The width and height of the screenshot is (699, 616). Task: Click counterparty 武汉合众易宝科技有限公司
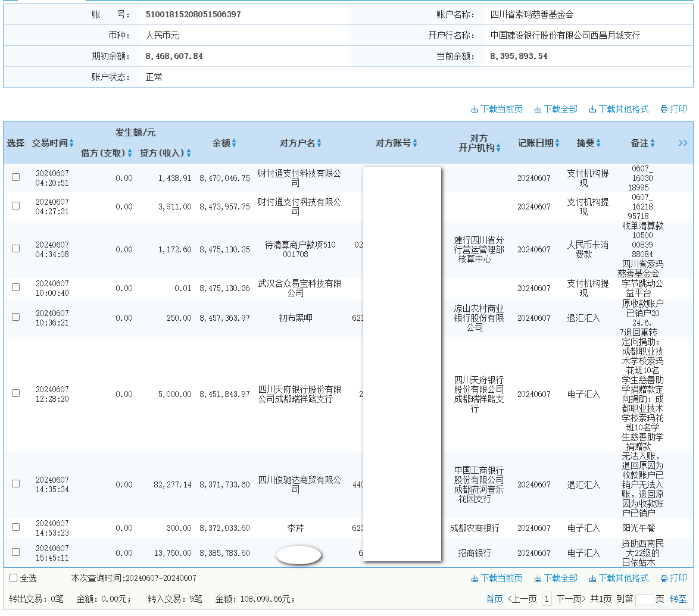299,288
